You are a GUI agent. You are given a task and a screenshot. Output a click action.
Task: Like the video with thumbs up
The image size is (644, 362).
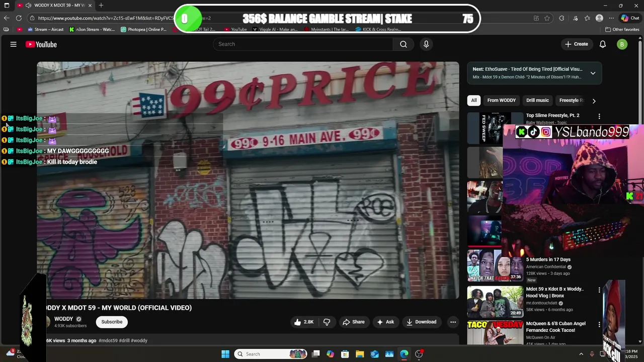point(304,322)
